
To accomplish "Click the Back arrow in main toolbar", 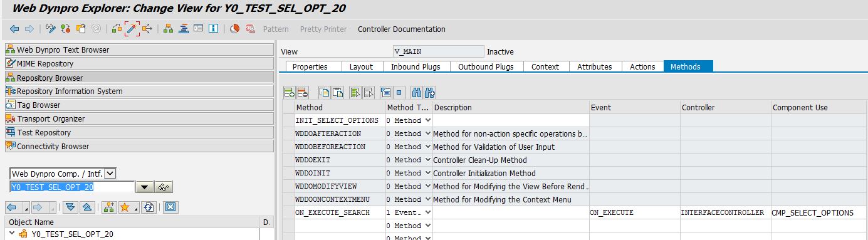I will [14, 29].
